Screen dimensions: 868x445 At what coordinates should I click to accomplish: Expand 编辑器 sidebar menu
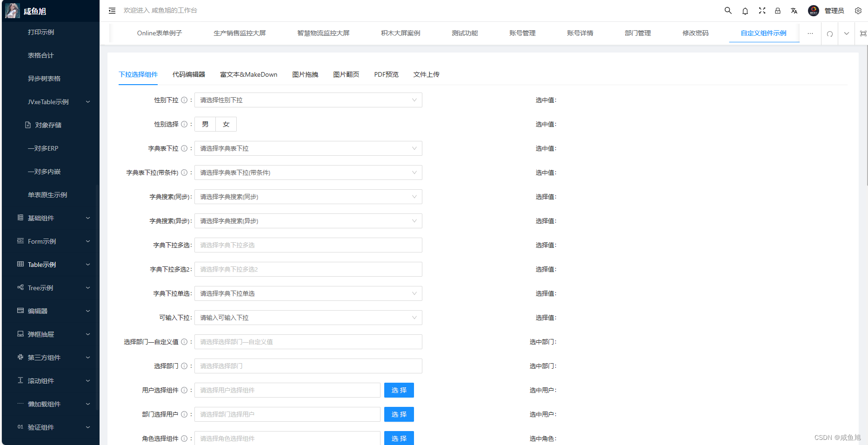click(x=51, y=311)
